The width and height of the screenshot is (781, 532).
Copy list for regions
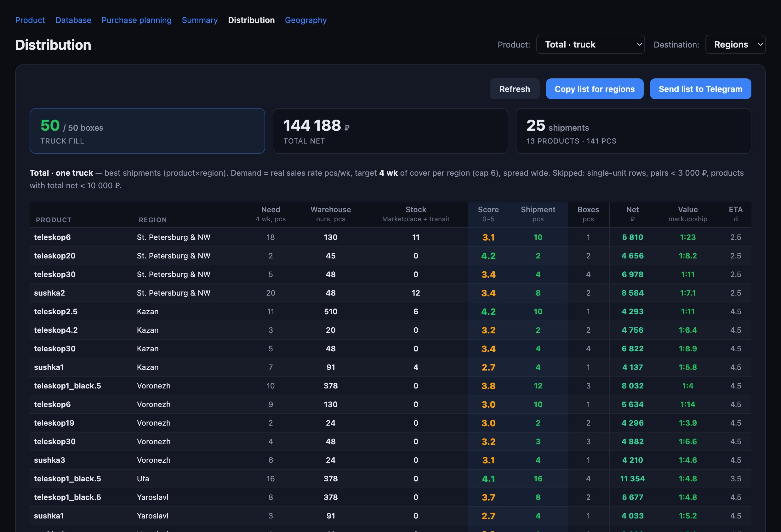tap(595, 89)
